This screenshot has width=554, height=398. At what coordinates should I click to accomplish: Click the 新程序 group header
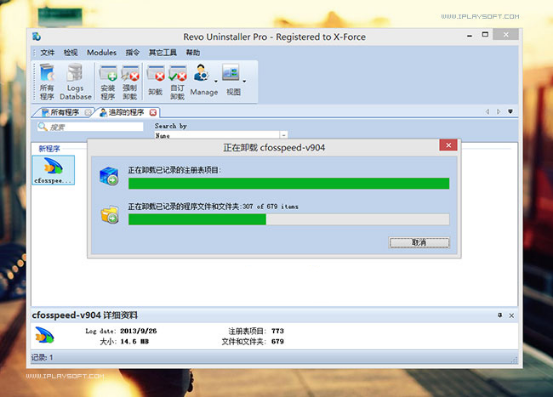pos(49,148)
